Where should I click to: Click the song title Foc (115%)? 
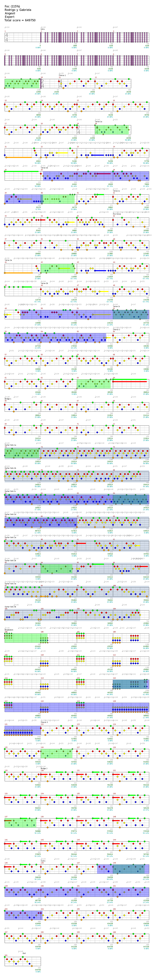point(12,6)
